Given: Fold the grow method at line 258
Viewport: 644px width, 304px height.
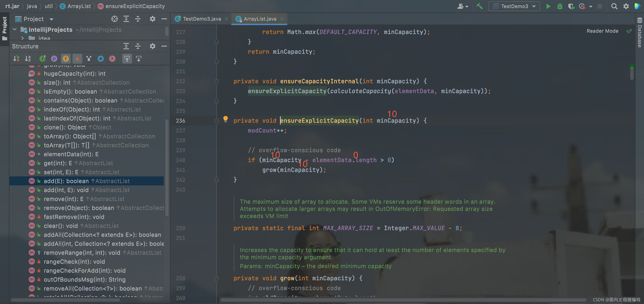Looking at the screenshot, I should click(217, 278).
